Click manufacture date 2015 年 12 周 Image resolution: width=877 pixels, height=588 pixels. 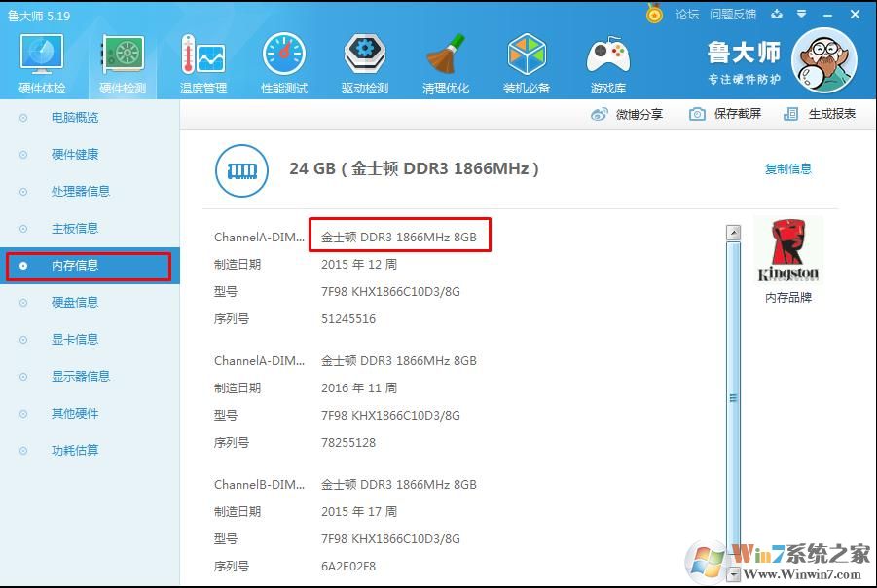[359, 264]
